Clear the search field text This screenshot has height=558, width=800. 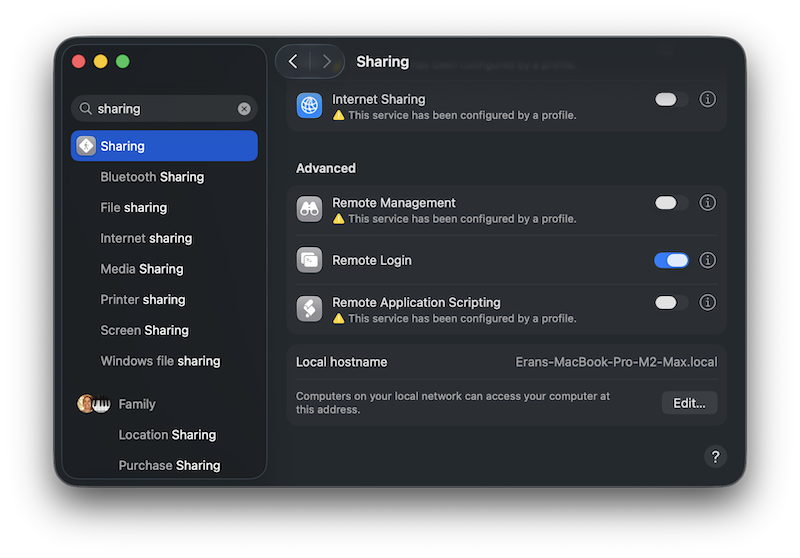244,109
